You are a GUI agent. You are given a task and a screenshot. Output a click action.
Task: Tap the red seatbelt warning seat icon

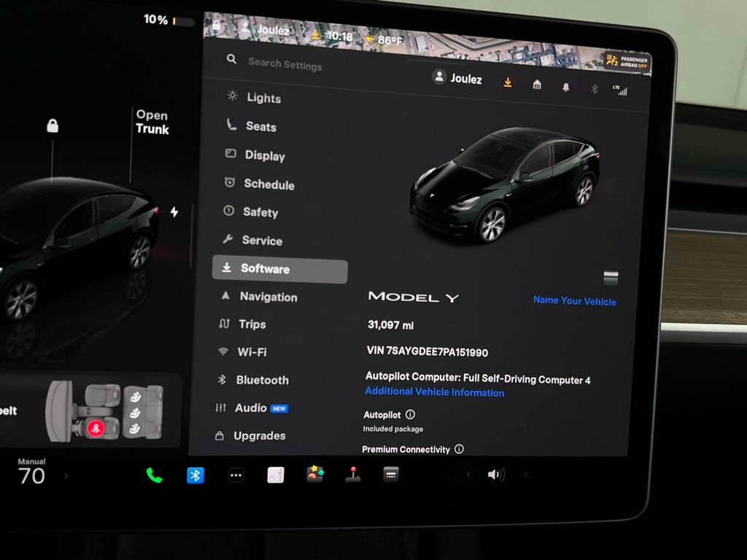coord(96,428)
